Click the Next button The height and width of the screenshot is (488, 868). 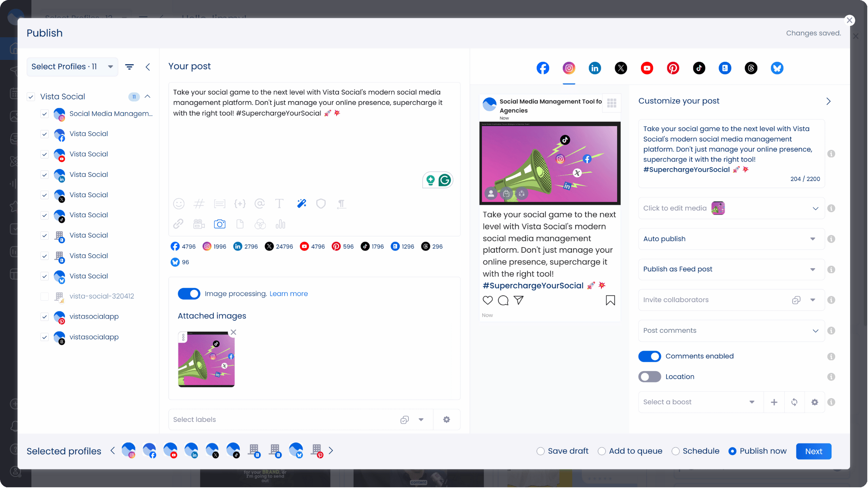click(x=813, y=451)
